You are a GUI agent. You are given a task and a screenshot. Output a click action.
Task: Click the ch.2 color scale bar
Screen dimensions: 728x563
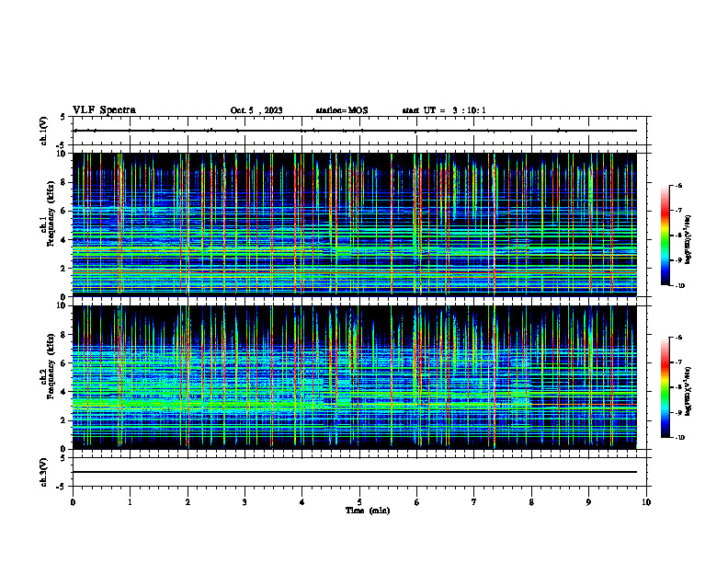pyautogui.click(x=665, y=387)
